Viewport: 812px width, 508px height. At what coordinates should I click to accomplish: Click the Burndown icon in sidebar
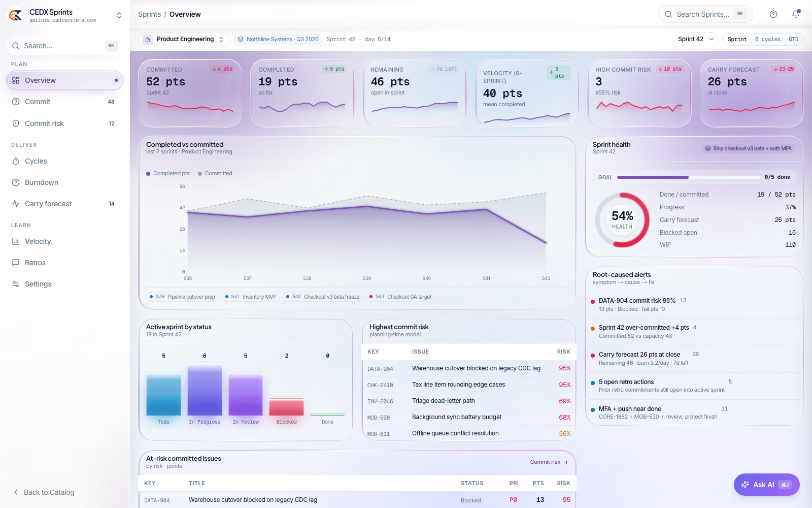[x=16, y=182]
